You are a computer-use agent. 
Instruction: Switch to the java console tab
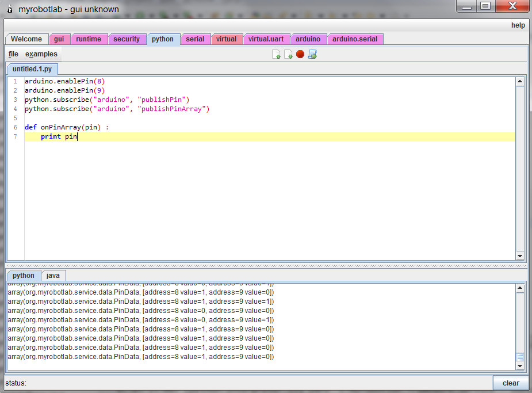coord(53,276)
